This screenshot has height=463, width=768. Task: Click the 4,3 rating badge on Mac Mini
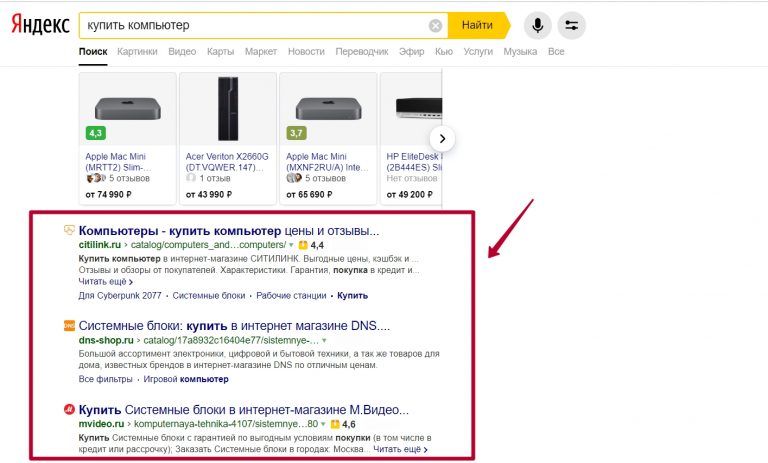click(96, 133)
